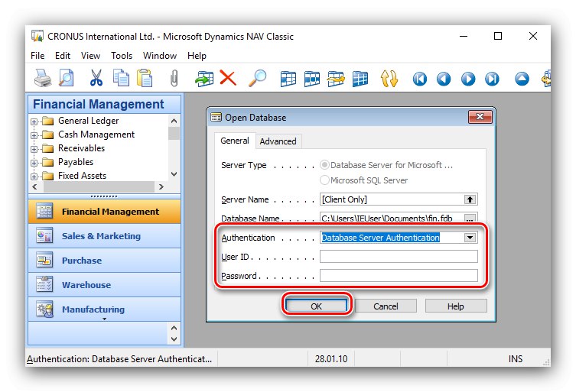Click the Server Name text field
This screenshot has width=576, height=392.
392,199
